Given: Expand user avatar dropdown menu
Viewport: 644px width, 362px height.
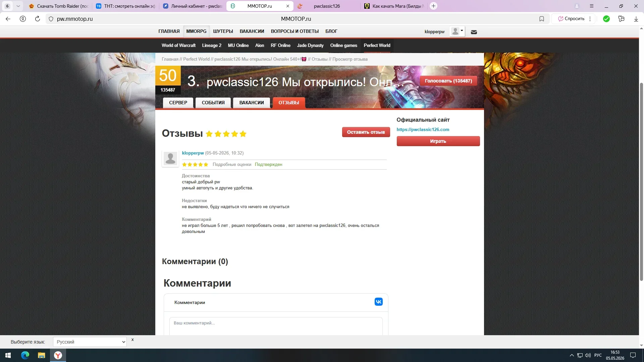Looking at the screenshot, I should 457,32.
